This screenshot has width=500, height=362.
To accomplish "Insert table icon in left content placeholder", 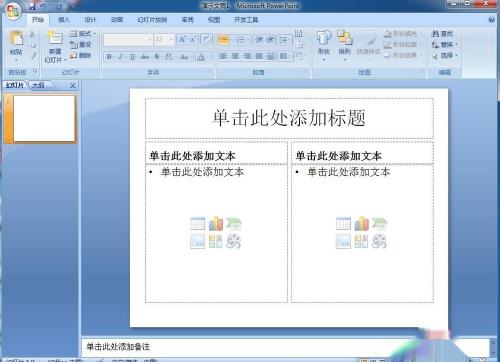I will click(198, 224).
